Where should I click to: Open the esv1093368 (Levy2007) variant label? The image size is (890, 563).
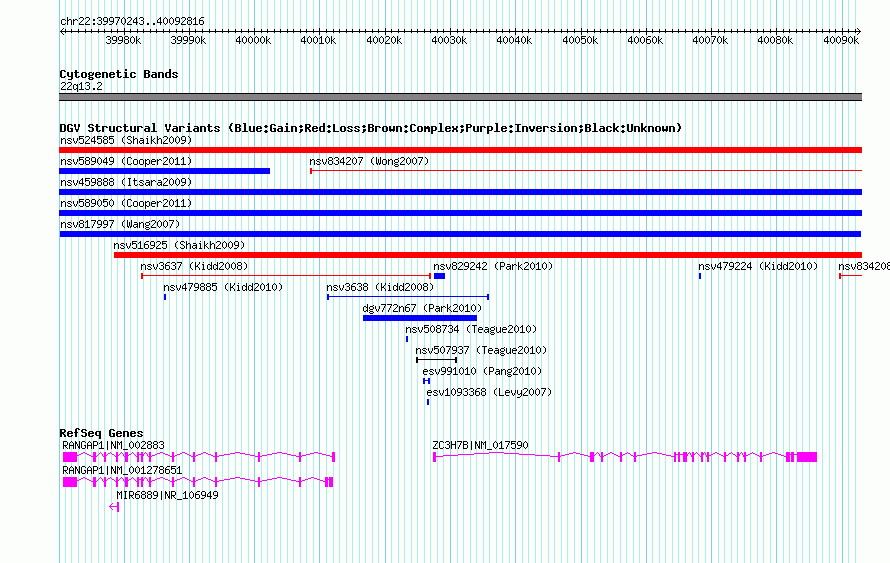(489, 392)
